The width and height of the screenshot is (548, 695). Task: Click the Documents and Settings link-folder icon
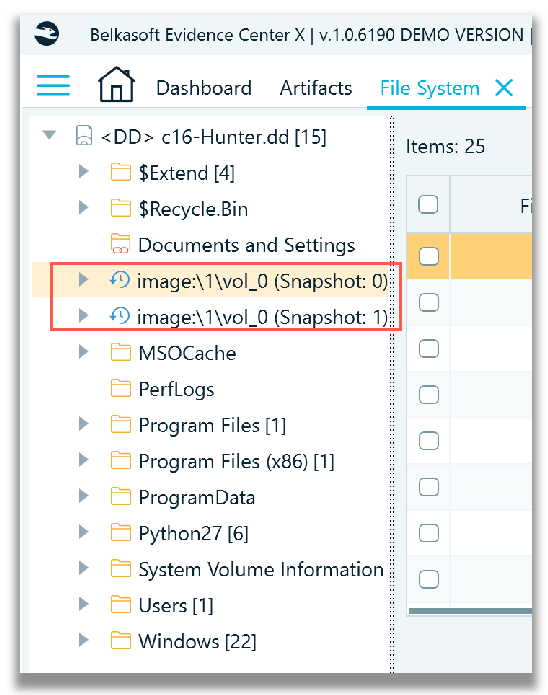click(121, 244)
